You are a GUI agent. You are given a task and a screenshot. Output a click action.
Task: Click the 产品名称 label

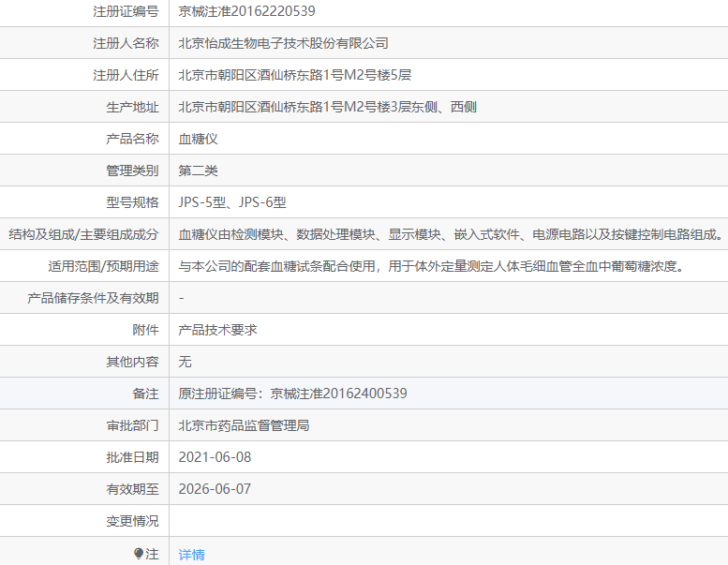tap(132, 139)
